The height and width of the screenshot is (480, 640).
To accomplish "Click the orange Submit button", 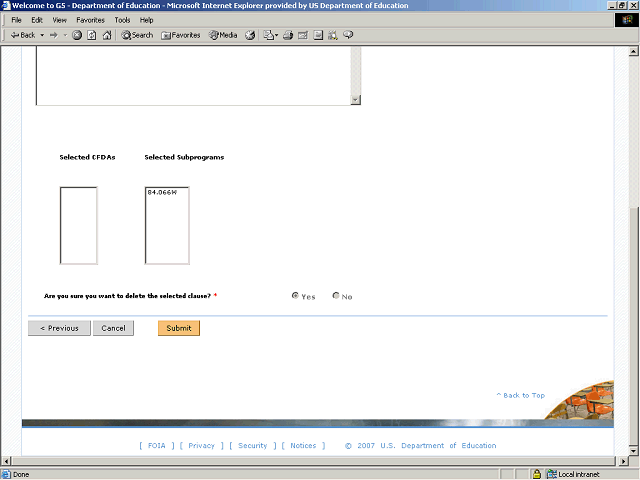I will pos(179,328).
